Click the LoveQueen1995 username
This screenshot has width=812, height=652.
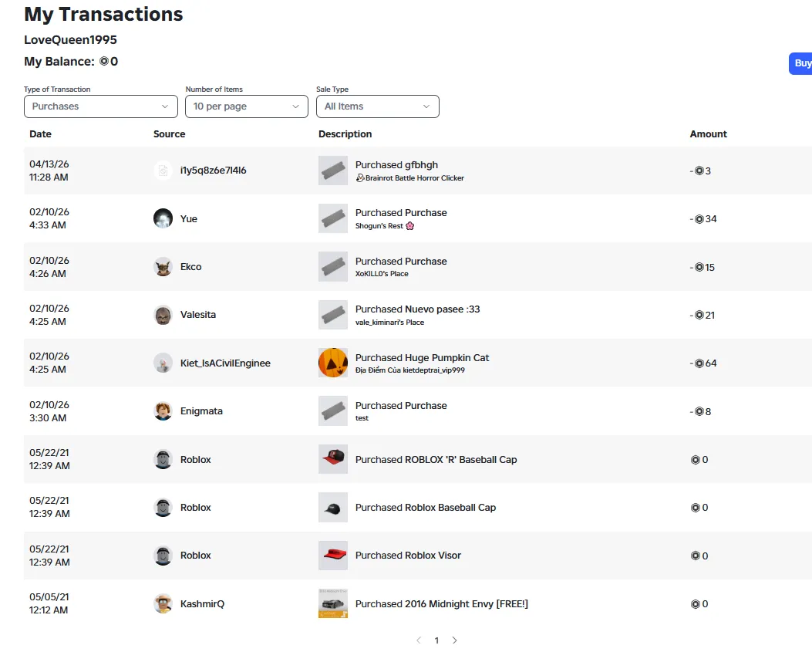click(70, 40)
